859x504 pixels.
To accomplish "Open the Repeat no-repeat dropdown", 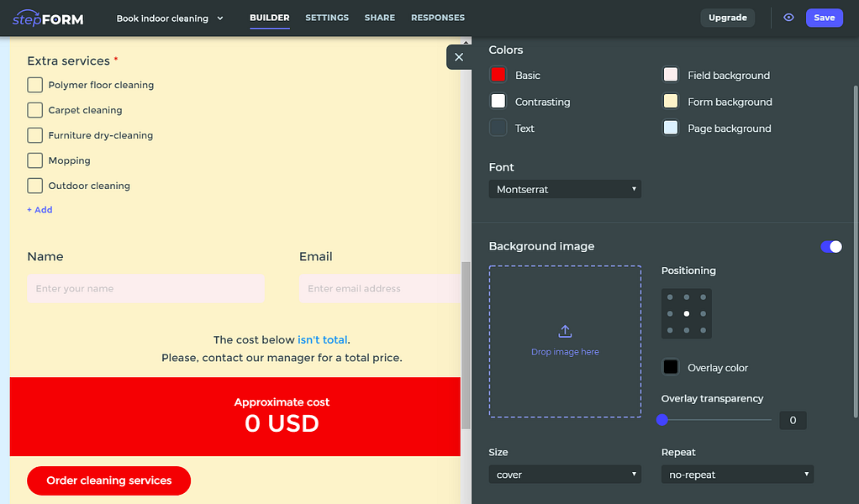I will tap(737, 474).
